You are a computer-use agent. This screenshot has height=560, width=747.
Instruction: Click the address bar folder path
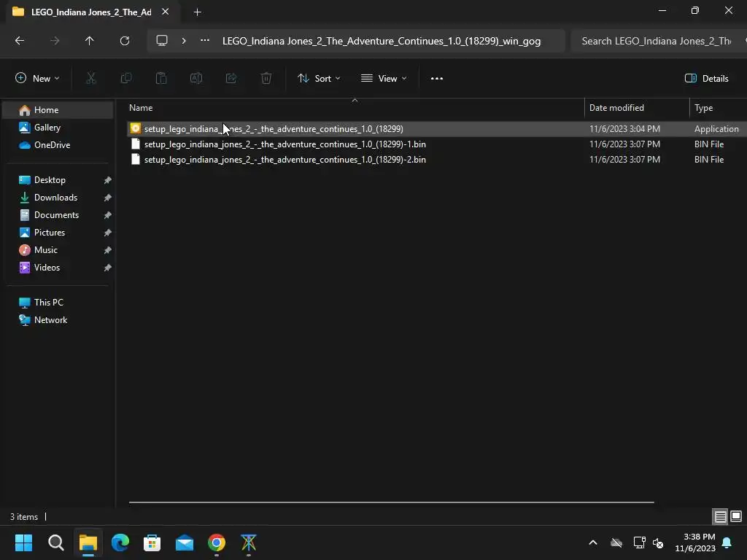382,41
